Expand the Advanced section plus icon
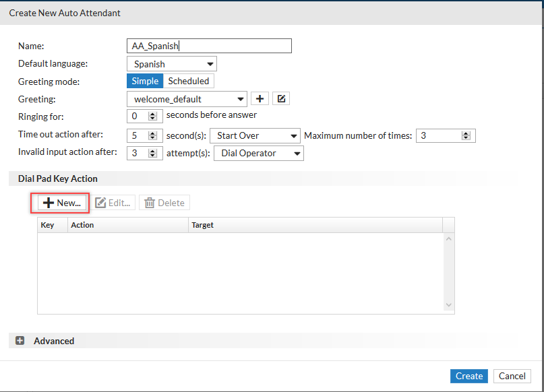 (20, 341)
